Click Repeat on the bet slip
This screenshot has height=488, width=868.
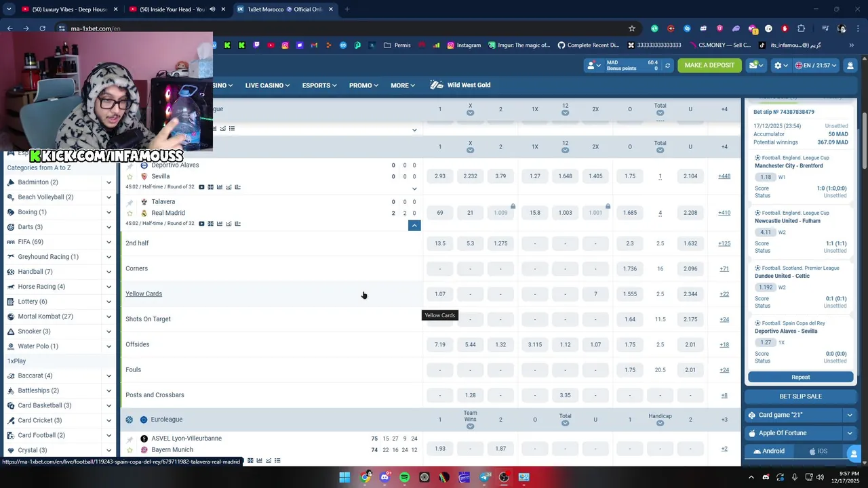click(800, 377)
